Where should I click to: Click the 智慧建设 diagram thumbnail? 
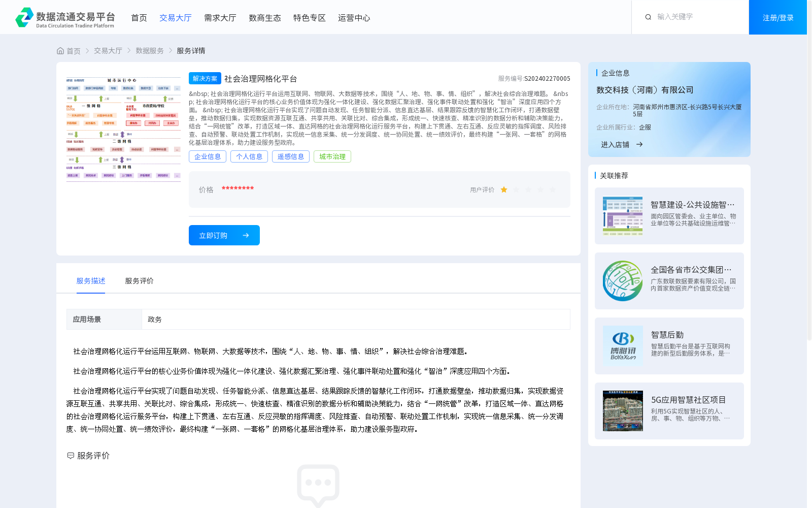623,216
